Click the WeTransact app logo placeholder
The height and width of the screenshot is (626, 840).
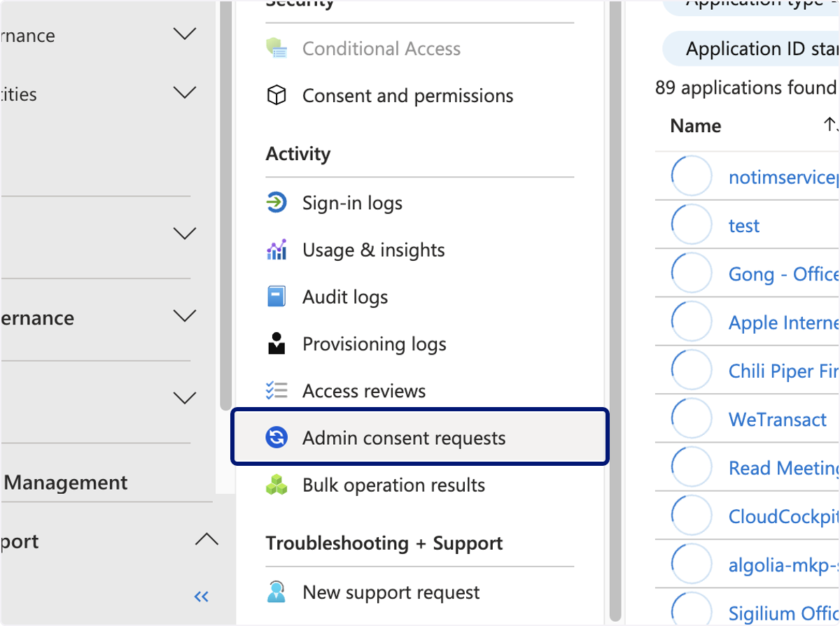coord(692,419)
